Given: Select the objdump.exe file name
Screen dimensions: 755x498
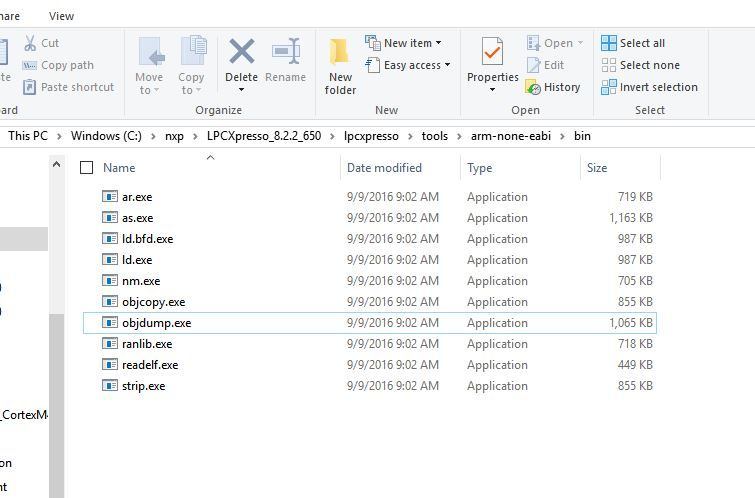Looking at the screenshot, I should coord(156,323).
